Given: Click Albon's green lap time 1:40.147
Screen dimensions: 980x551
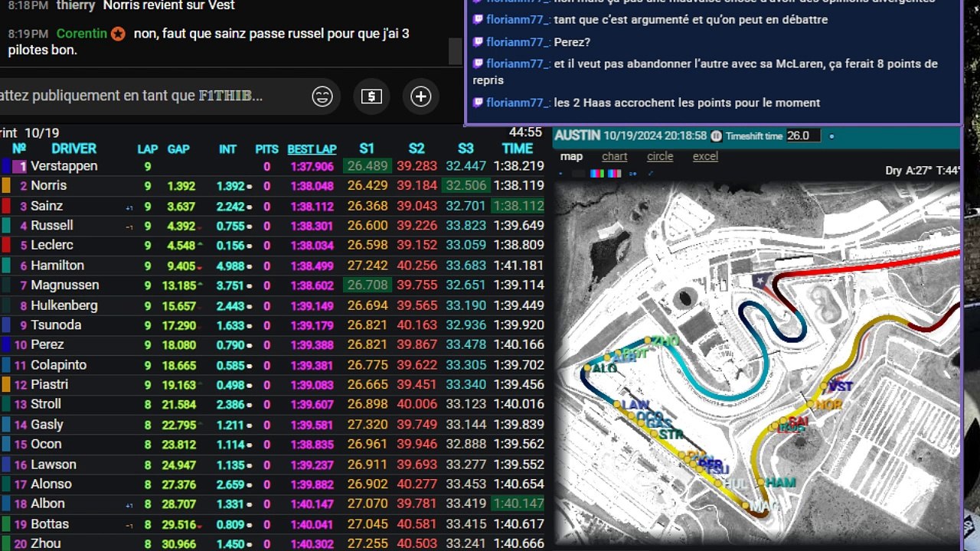Looking at the screenshot, I should (x=519, y=504).
